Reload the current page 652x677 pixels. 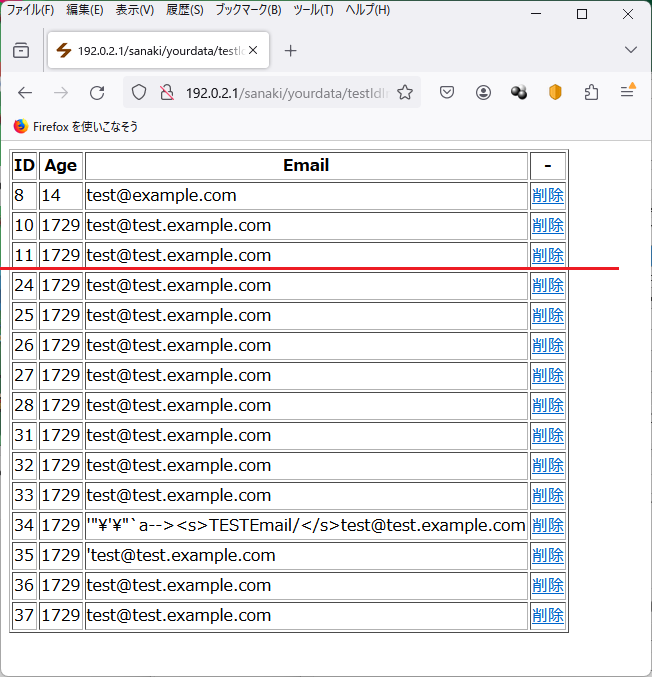click(x=97, y=92)
